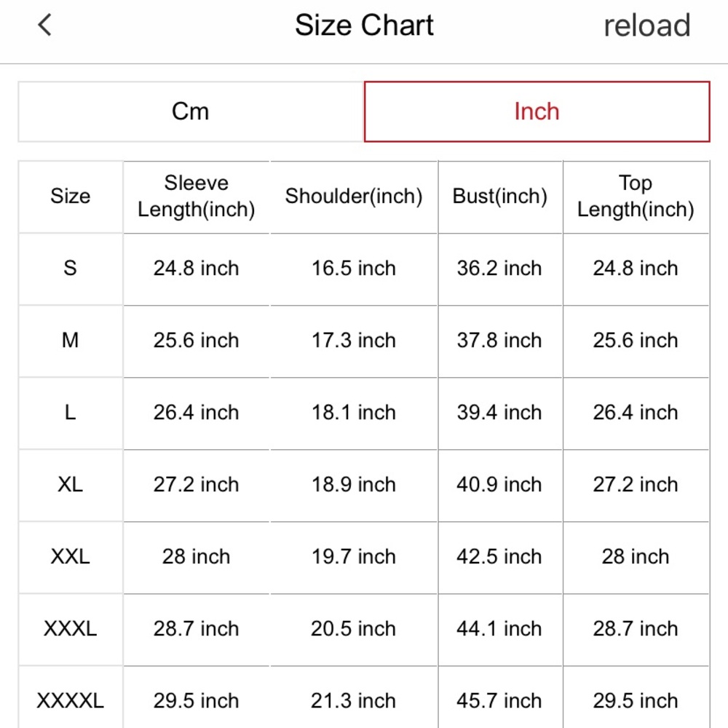Click the 18.9 inch shoulder cell
728x728 pixels.
pos(354,485)
